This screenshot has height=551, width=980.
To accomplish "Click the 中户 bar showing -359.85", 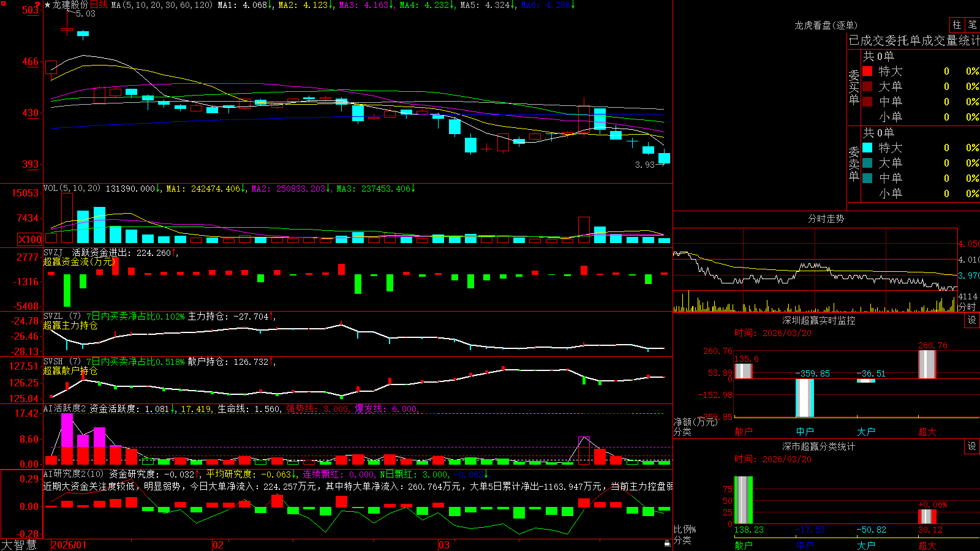I will point(805,398).
